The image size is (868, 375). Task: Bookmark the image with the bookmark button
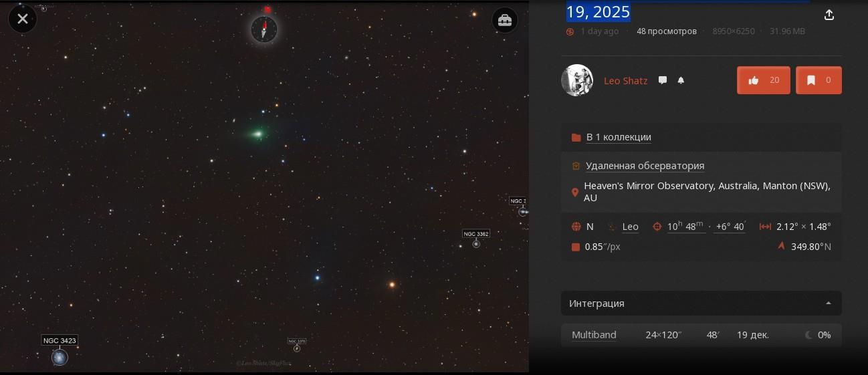[x=819, y=80]
